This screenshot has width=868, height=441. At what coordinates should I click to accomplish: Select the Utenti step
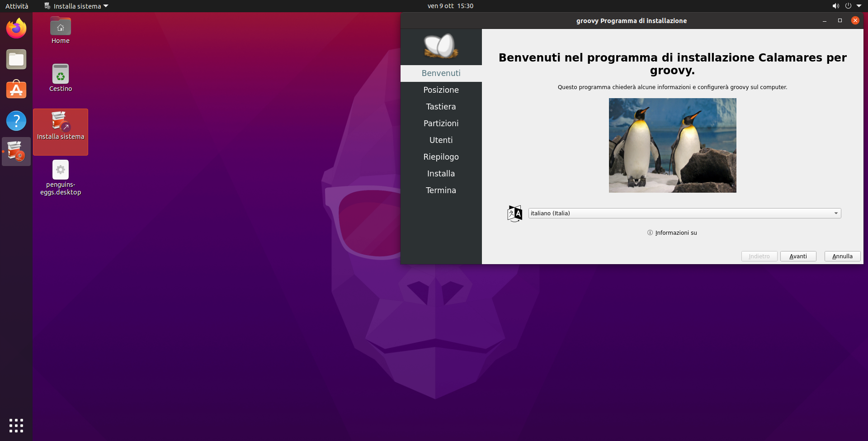[x=441, y=140]
